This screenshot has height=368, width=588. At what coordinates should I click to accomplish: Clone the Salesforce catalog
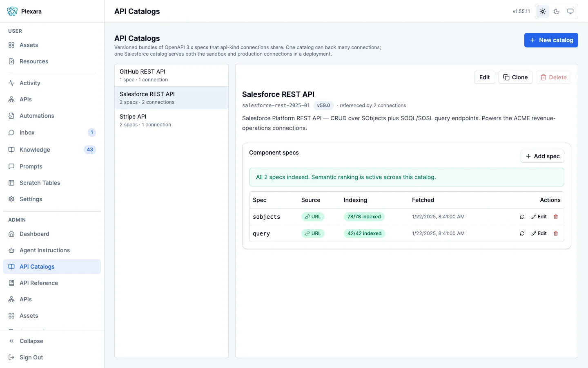[515, 77]
